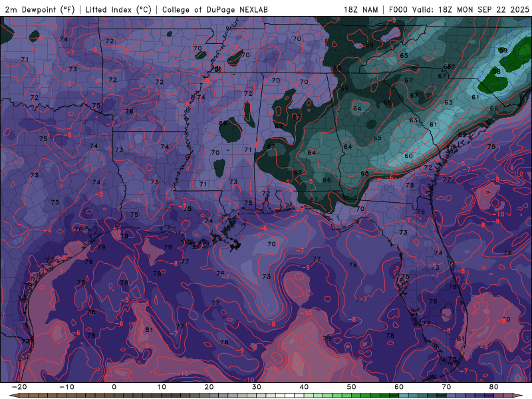
Task: Click the '2m Dewpoint (°F)' title text
Action: (40, 9)
